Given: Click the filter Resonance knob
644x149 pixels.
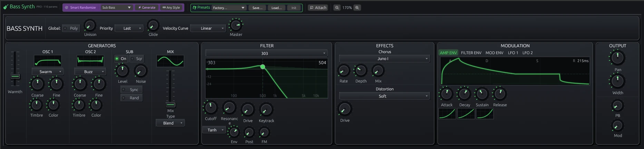Looking at the screenshot, I should [x=229, y=108].
